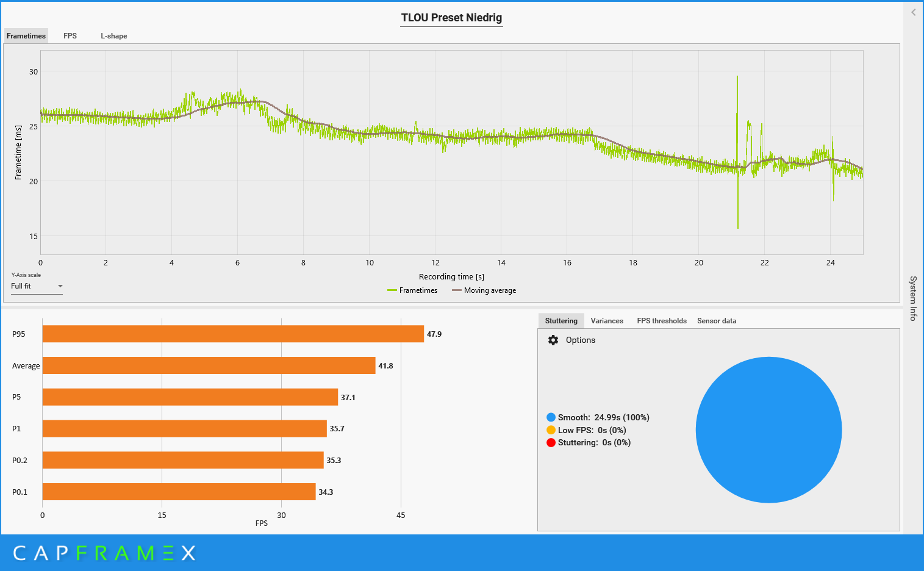
Task: Open the Variances tab
Action: click(x=607, y=321)
